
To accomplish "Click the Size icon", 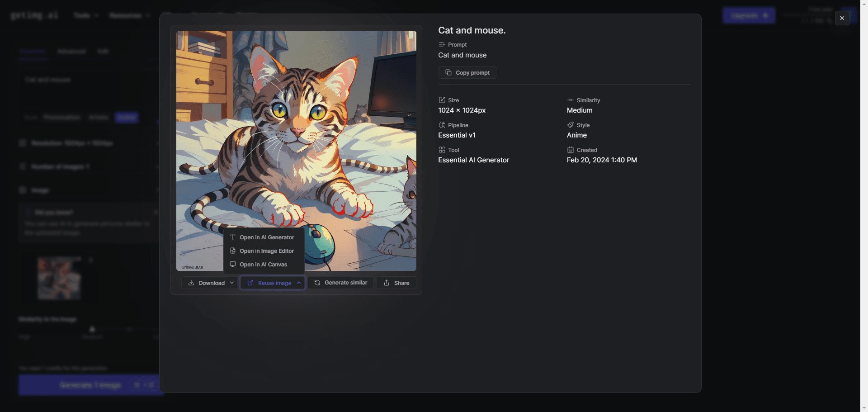I will [442, 100].
